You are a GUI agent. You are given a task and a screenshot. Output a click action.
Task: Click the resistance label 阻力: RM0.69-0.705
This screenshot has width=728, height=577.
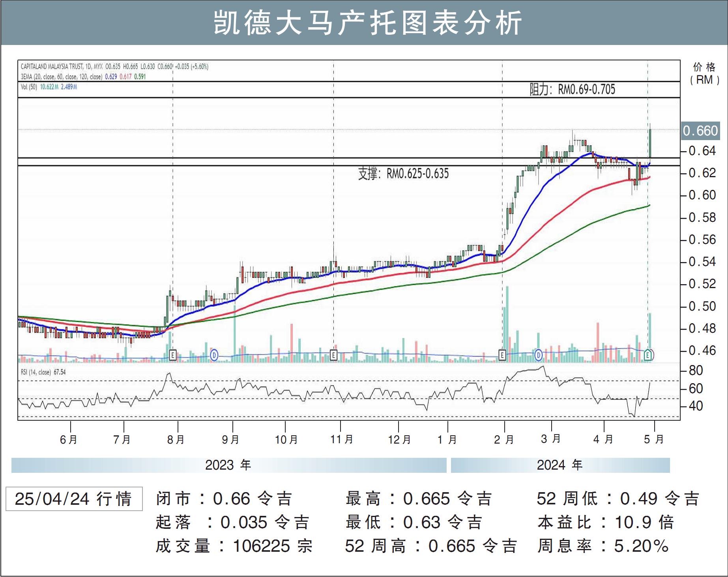click(x=573, y=90)
